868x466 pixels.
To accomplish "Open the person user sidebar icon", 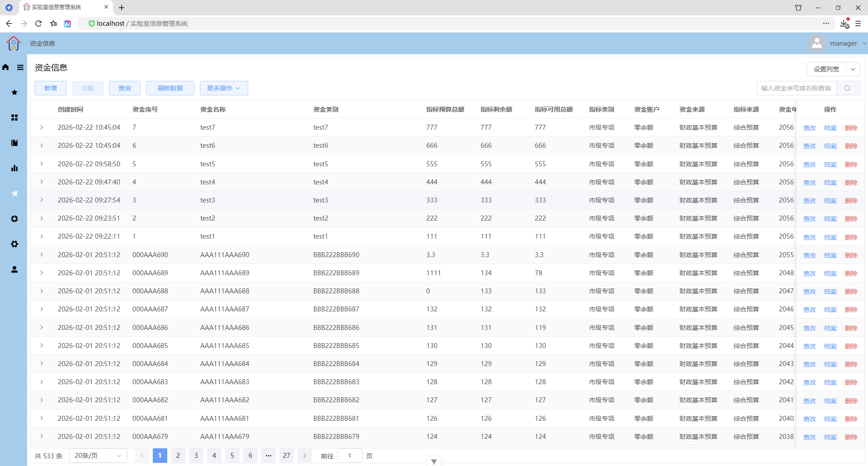I will point(14,269).
